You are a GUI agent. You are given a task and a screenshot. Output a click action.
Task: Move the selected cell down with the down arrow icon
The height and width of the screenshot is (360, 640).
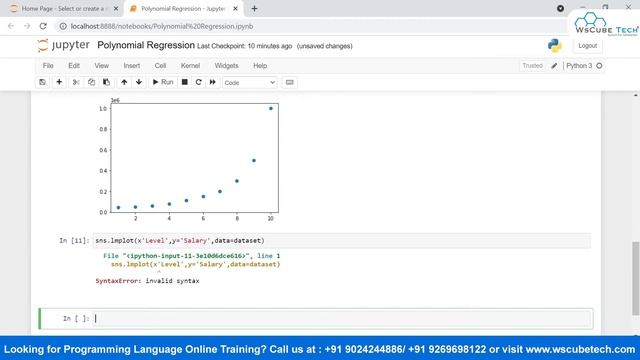139,82
